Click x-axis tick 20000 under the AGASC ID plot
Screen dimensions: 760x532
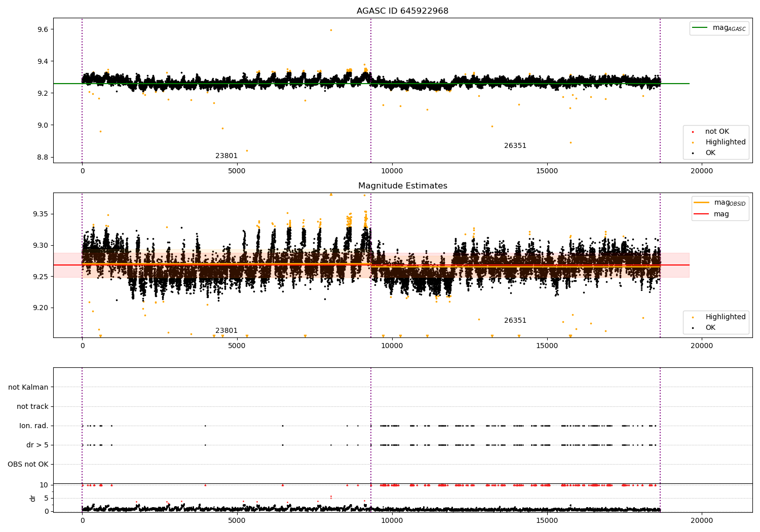(702, 171)
